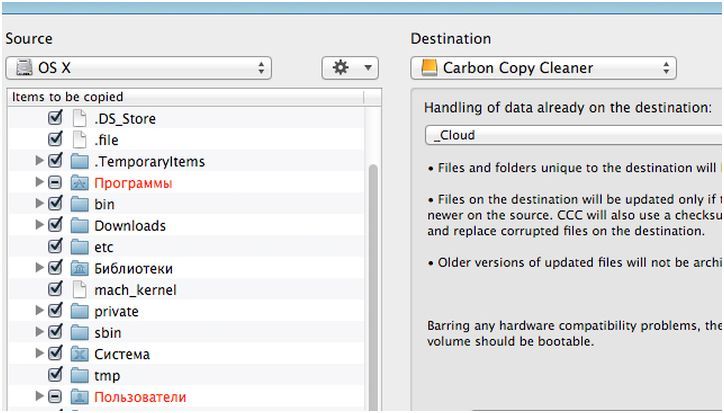Expand the private folder disclosure triangle
The width and height of the screenshot is (724, 413).
(40, 311)
